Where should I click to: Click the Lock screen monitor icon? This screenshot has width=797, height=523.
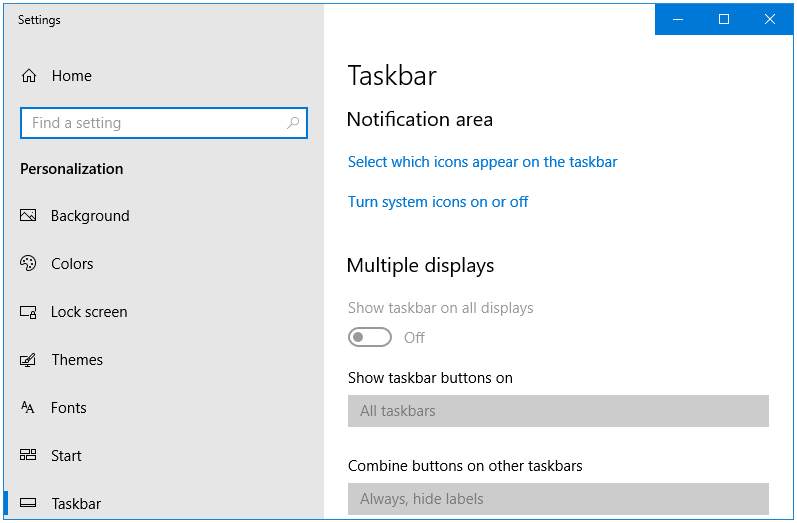click(x=28, y=312)
